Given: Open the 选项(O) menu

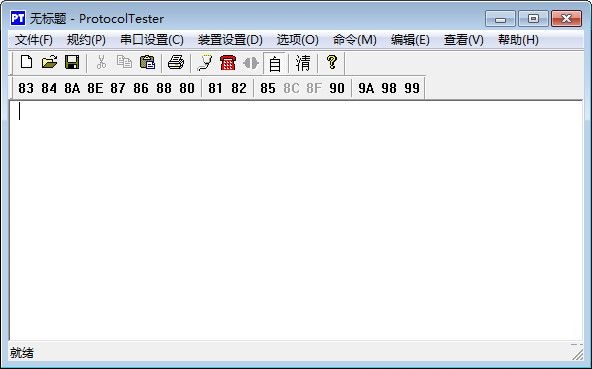Looking at the screenshot, I should (x=298, y=40).
